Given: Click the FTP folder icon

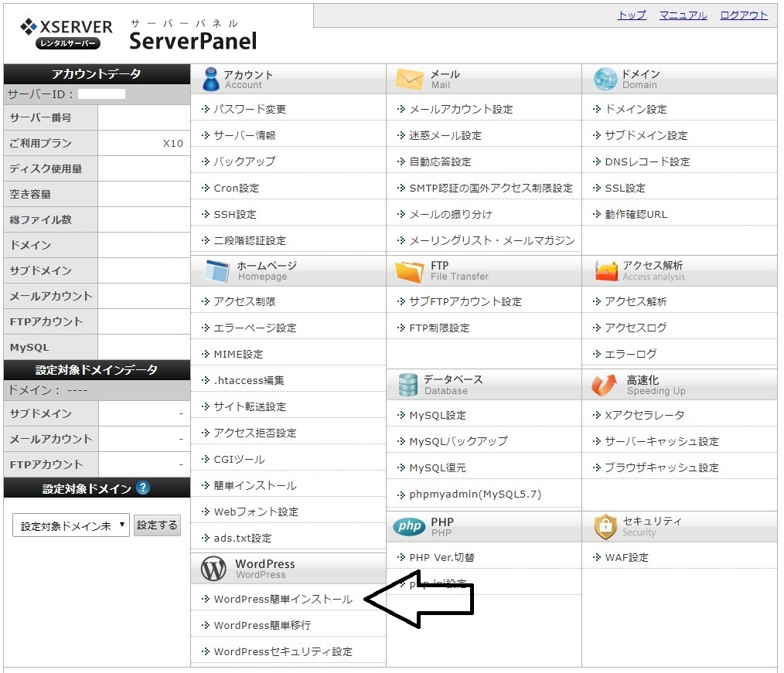Looking at the screenshot, I should pos(410,271).
